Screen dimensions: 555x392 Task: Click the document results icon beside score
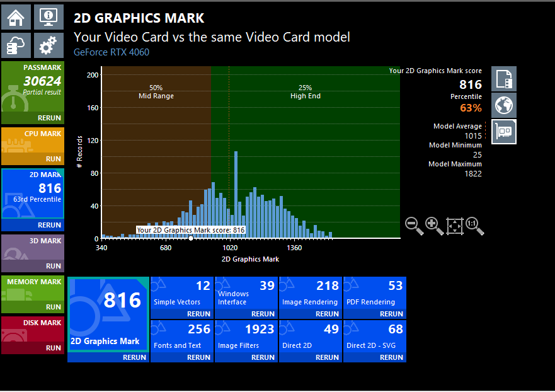pos(504,79)
